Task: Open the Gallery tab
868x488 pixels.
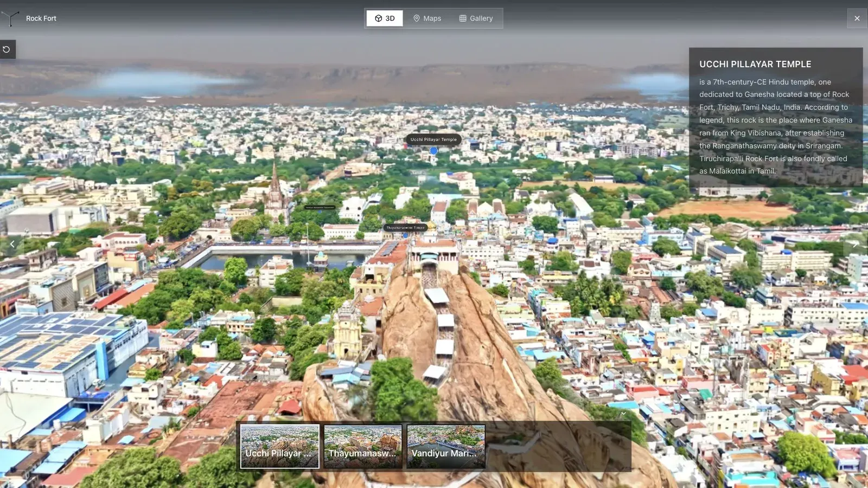Action: [476, 18]
